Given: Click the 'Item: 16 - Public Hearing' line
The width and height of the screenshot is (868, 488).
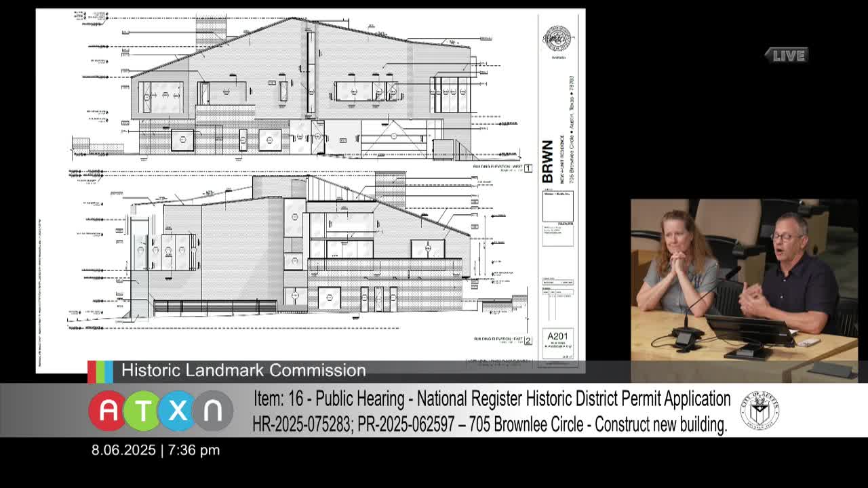Looking at the screenshot, I should click(x=492, y=399).
